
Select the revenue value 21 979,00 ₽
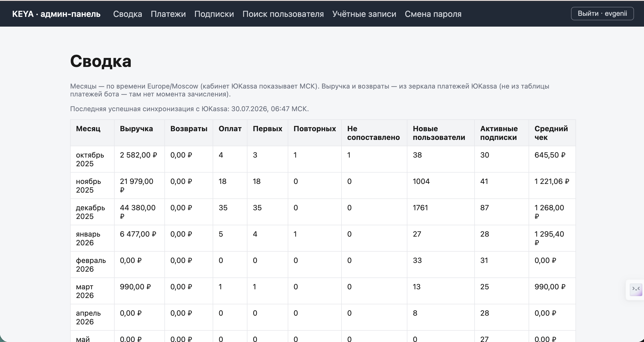tap(136, 185)
